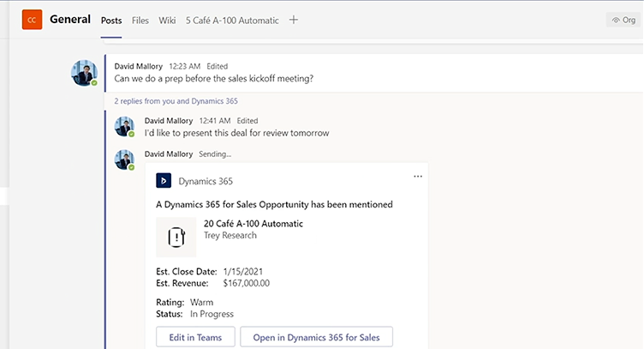This screenshot has height=349, width=644.
Task: Click the In Progress status value
Action: pos(212,314)
